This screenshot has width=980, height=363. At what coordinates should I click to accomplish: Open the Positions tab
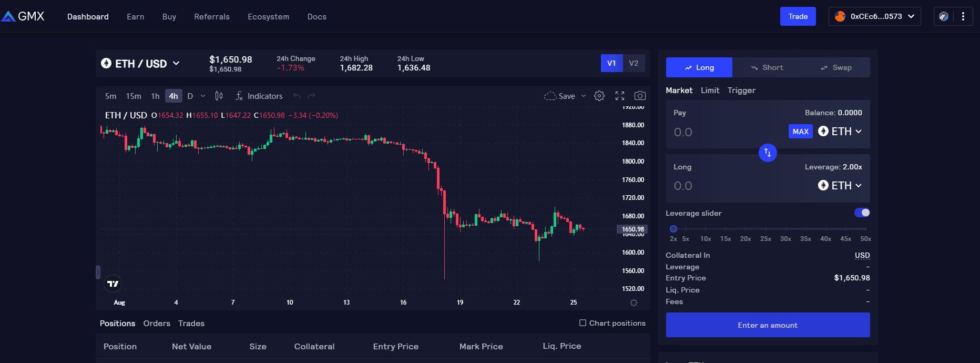click(x=117, y=324)
